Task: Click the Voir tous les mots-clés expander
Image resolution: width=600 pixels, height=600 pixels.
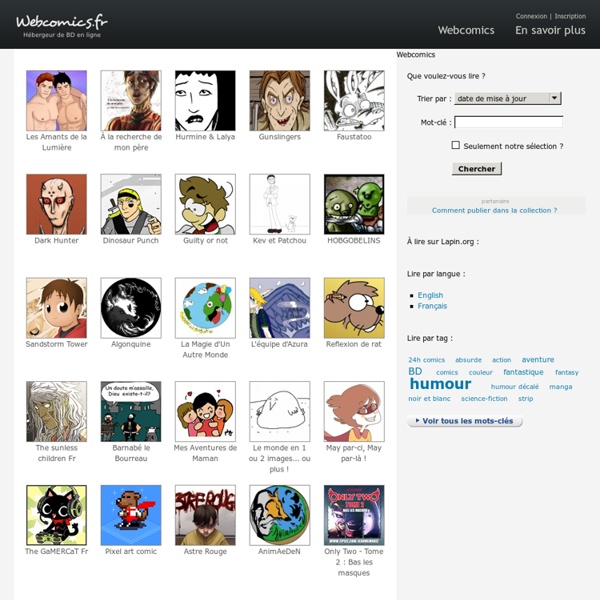Action: [x=465, y=421]
